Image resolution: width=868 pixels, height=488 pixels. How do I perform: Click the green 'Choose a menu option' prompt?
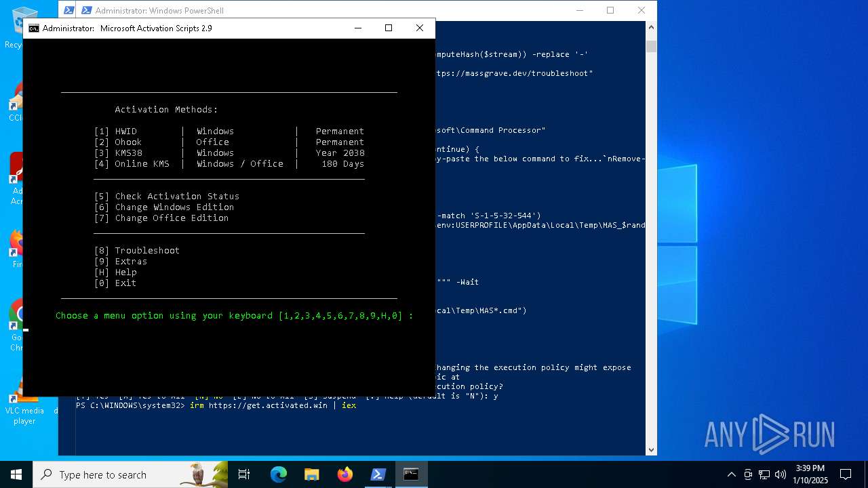235,315
